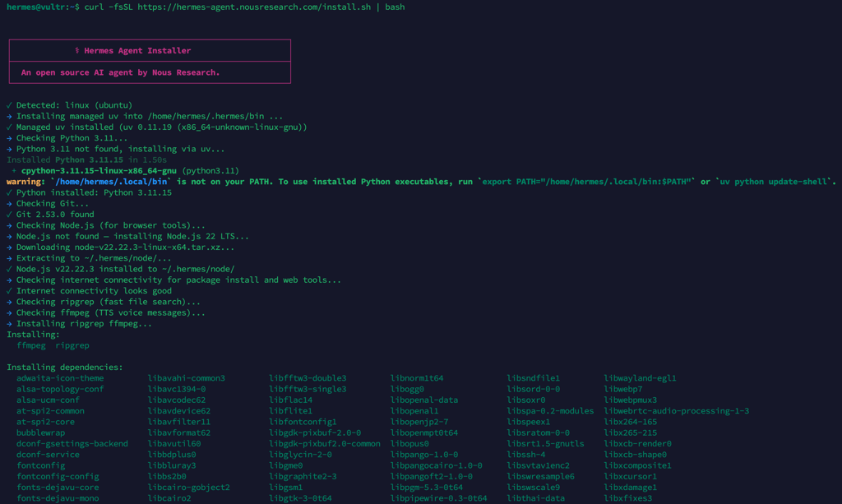Click the package name 'libpangocairo-1.0-0'
842x504 pixels.
coord(436,465)
